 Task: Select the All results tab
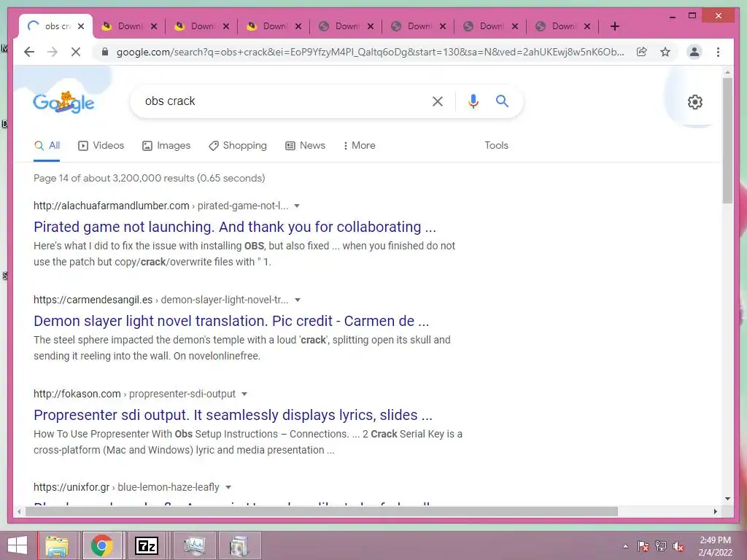(47, 146)
